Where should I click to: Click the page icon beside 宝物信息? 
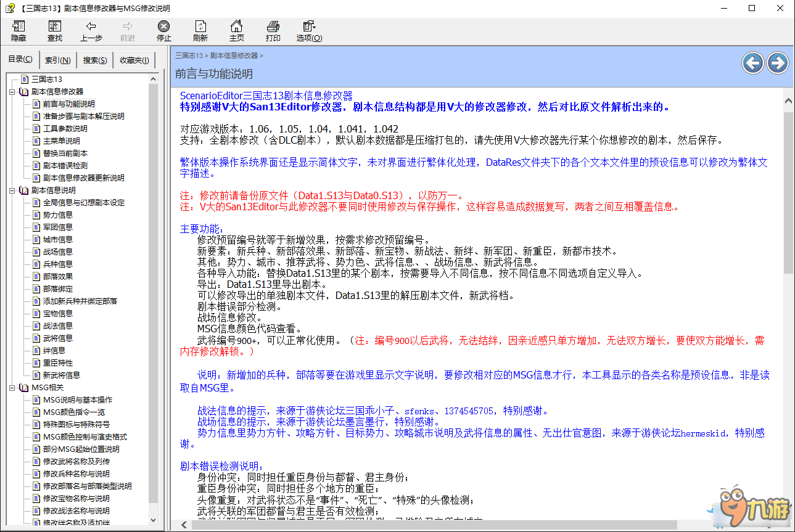[x=36, y=314]
